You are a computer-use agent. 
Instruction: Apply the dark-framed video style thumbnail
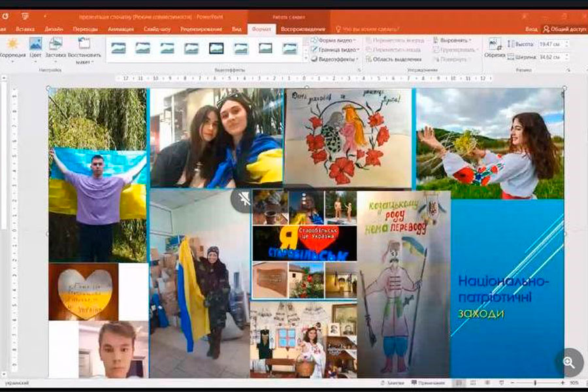click(x=216, y=48)
